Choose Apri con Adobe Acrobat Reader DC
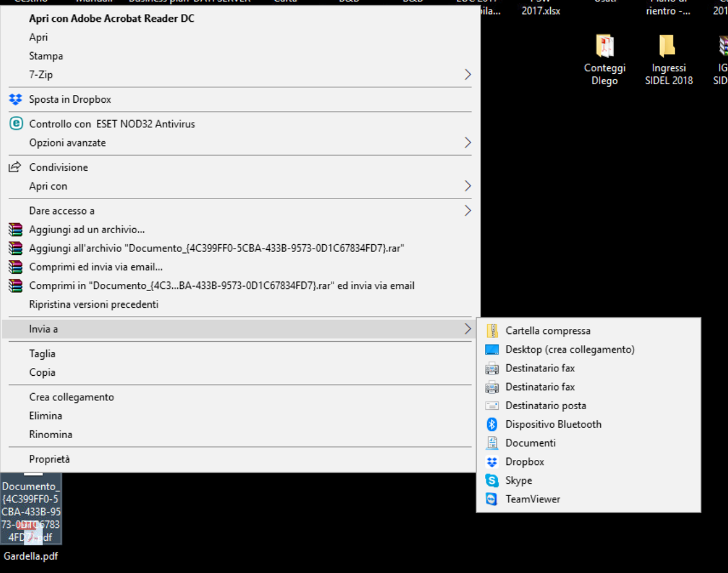This screenshot has height=573, width=728. 240,19
